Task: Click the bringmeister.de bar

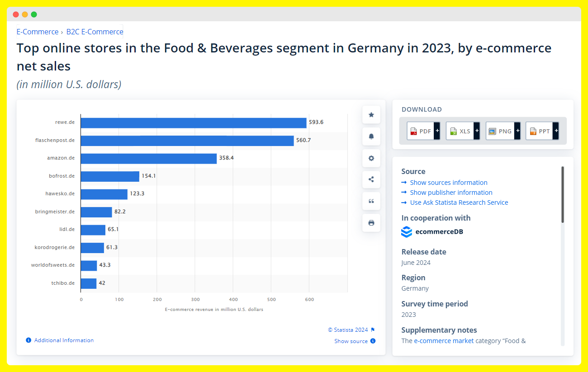Action: point(96,212)
